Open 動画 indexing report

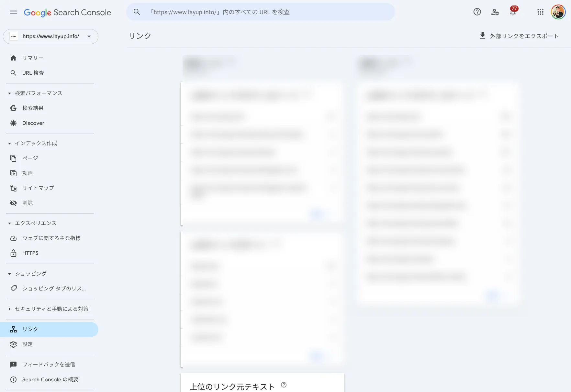[x=28, y=173]
